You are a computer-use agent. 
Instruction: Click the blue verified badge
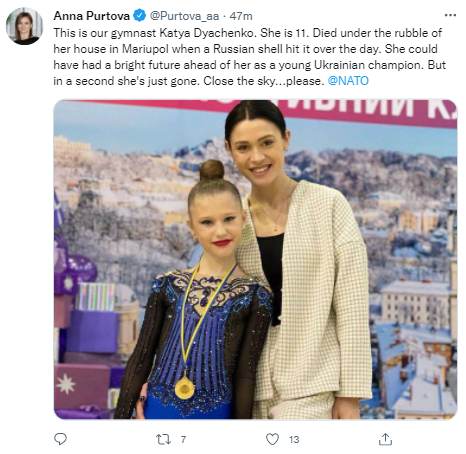pyautogui.click(x=139, y=16)
